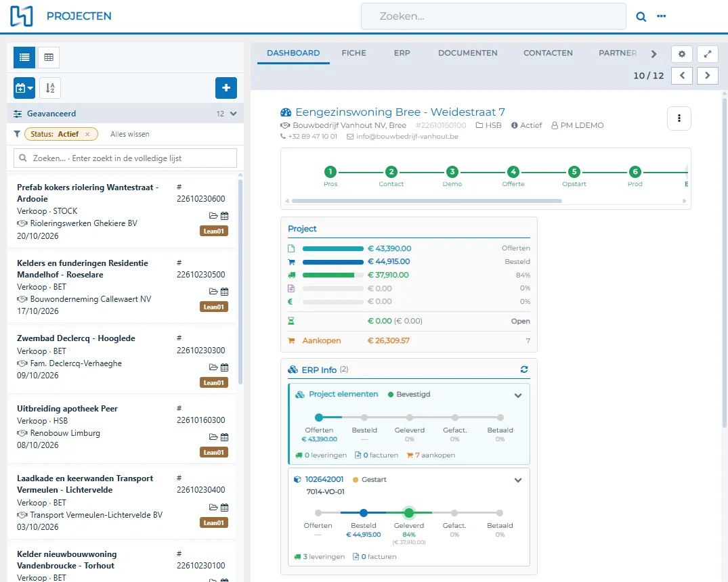Image resolution: width=728 pixels, height=582 pixels.
Task: Switch to table grid view layout
Action: coord(49,57)
